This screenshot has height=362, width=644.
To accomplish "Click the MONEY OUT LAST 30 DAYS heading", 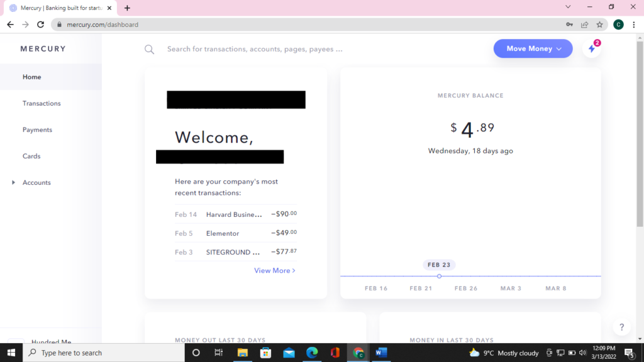I will (x=220, y=340).
